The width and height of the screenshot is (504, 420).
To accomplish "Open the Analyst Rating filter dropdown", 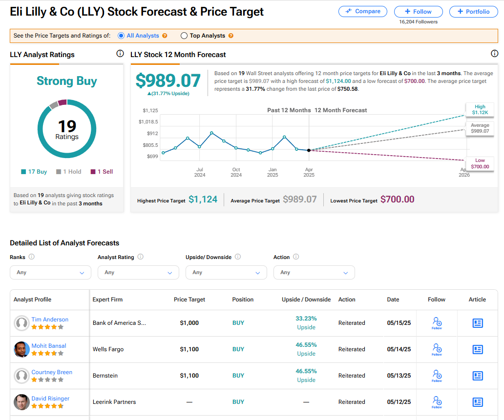I will point(138,272).
